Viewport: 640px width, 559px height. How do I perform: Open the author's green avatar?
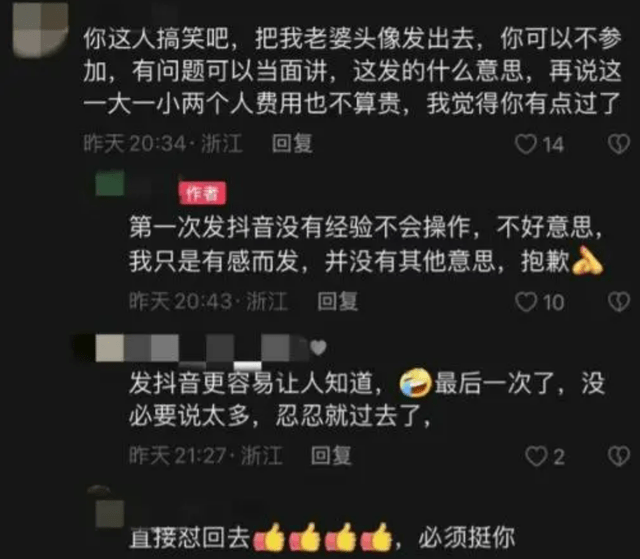pyautogui.click(x=110, y=184)
